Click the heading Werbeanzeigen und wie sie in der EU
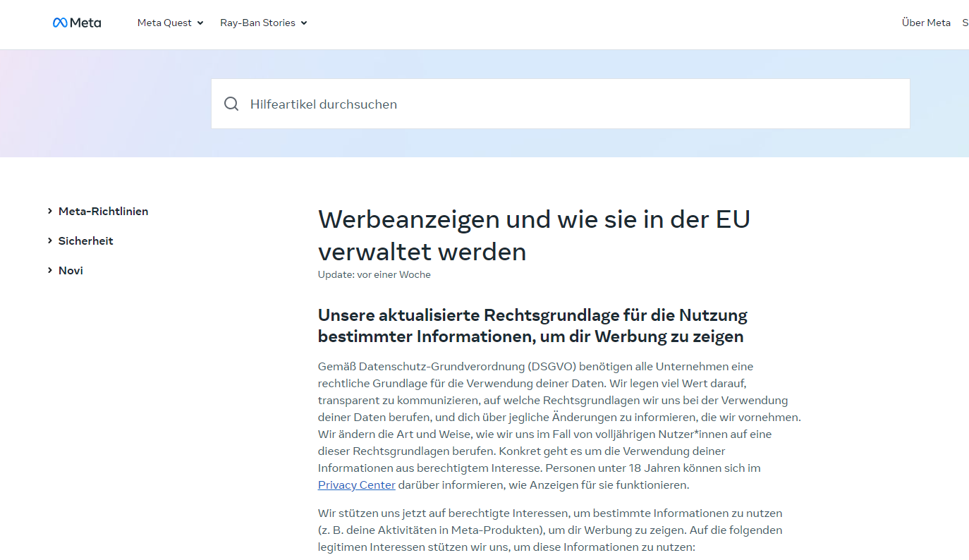Image resolution: width=969 pixels, height=560 pixels. (534, 236)
